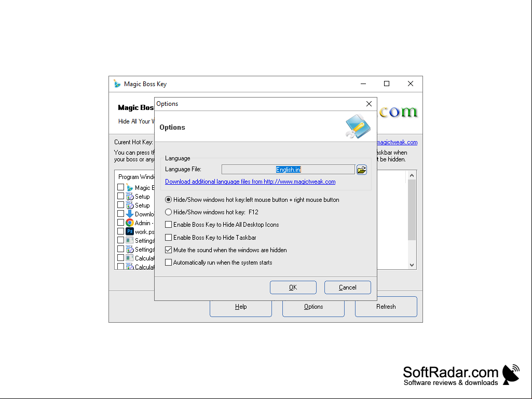This screenshot has width=532, height=399.
Task: Click the Language File input field
Action: click(x=288, y=170)
